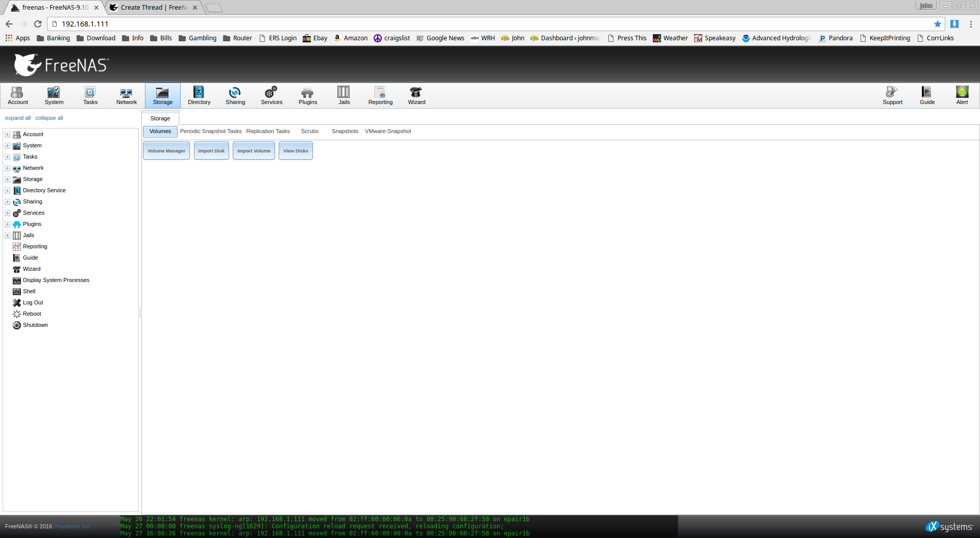Open the Reporting toolbar icon
980x538 pixels.
[380, 95]
